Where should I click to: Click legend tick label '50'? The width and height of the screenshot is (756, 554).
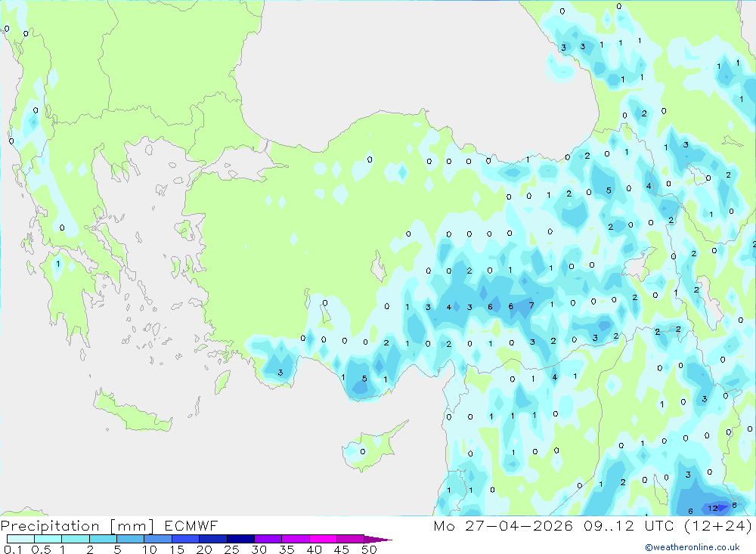click(369, 549)
